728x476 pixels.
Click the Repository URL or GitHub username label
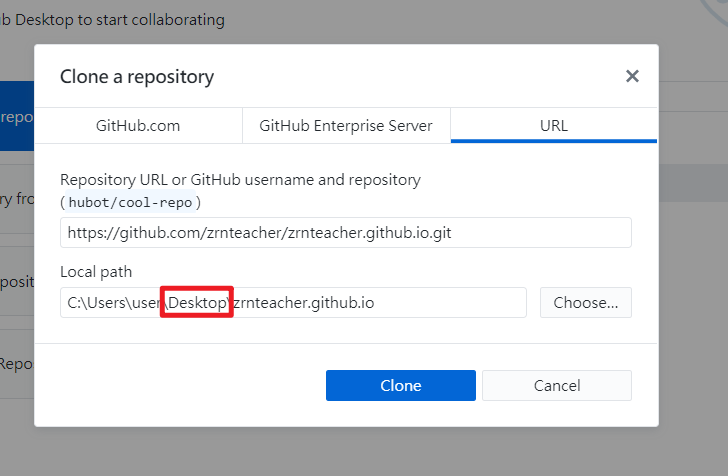coord(240,180)
